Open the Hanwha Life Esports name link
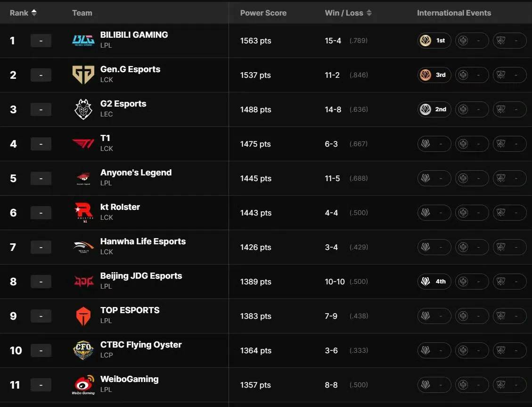 tap(143, 241)
